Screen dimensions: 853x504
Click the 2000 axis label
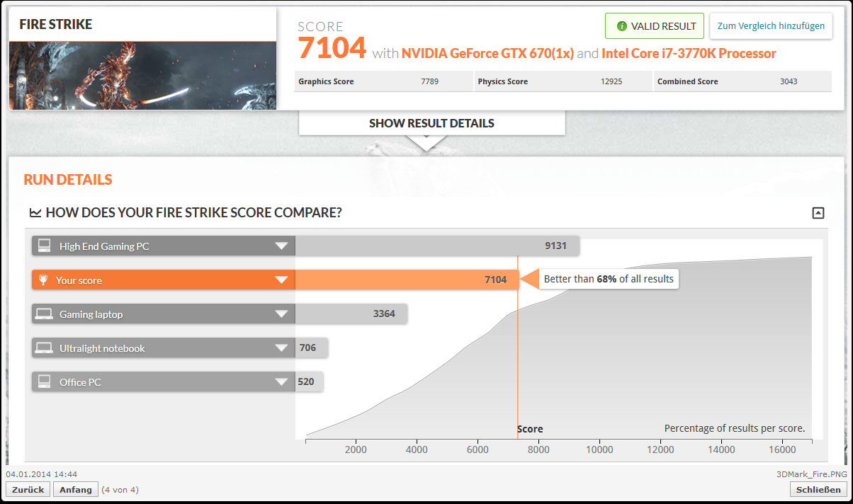pyautogui.click(x=356, y=449)
